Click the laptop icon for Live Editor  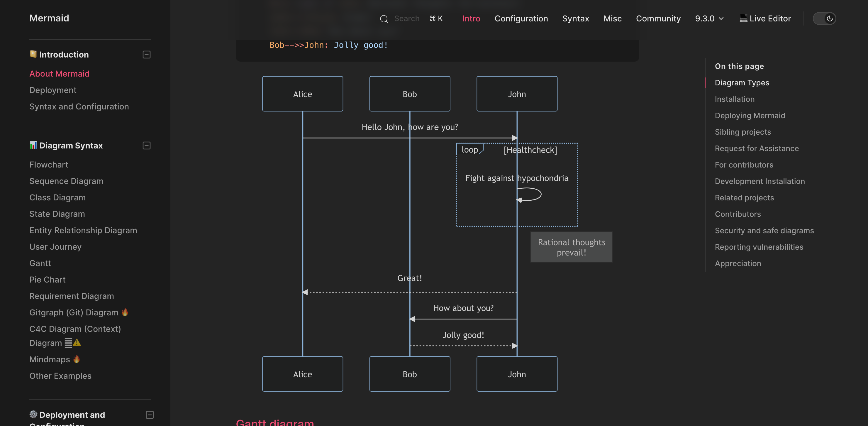coord(743,18)
